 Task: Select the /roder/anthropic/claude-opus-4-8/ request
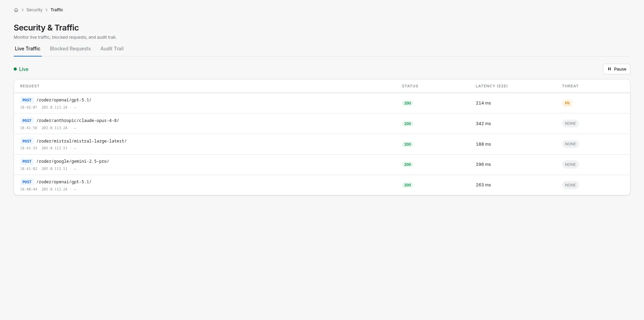(322, 124)
